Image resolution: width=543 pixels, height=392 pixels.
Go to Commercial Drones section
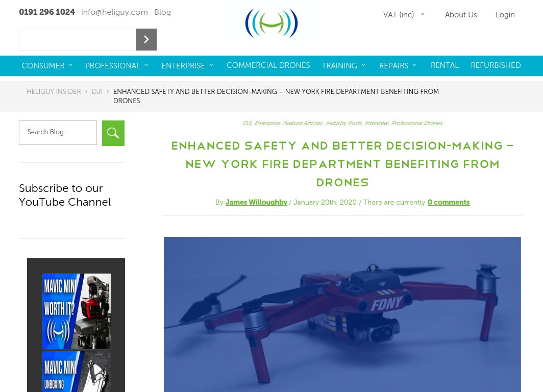point(268,65)
